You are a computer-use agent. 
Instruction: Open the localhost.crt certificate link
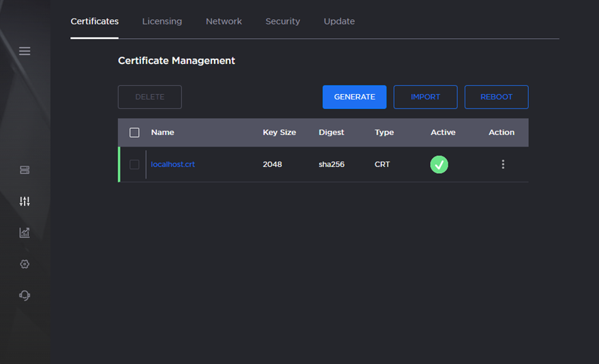tap(172, 164)
